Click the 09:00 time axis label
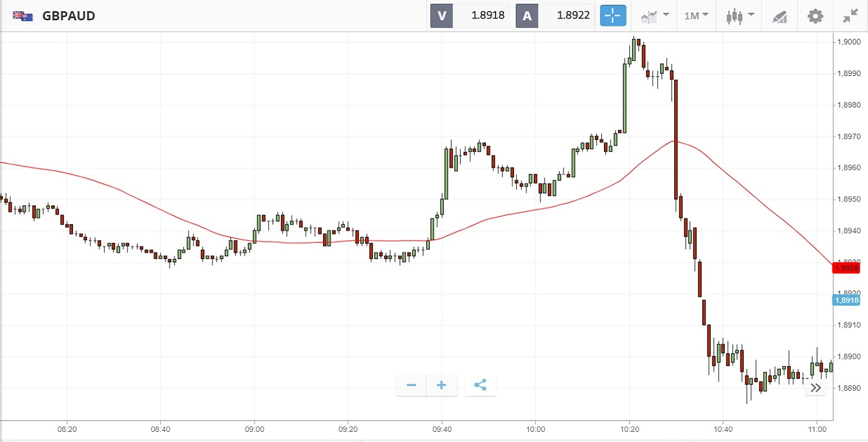This screenshot has height=442, width=868. coord(255,430)
